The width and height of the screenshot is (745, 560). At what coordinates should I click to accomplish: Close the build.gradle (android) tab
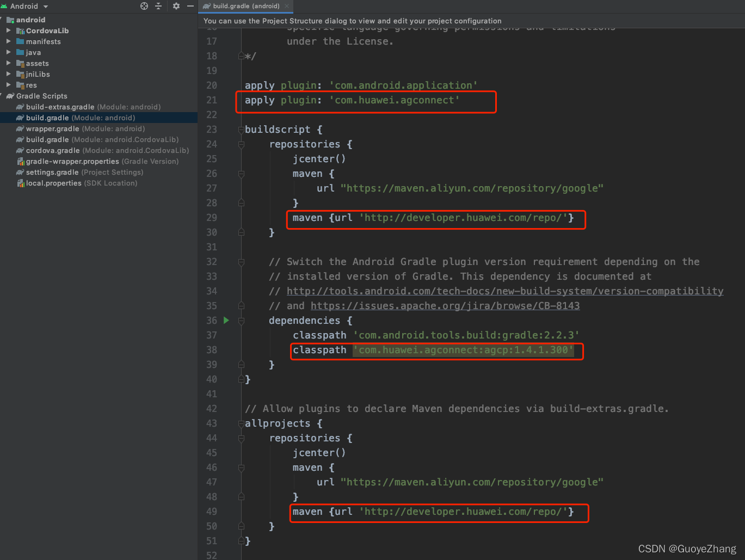287,6
